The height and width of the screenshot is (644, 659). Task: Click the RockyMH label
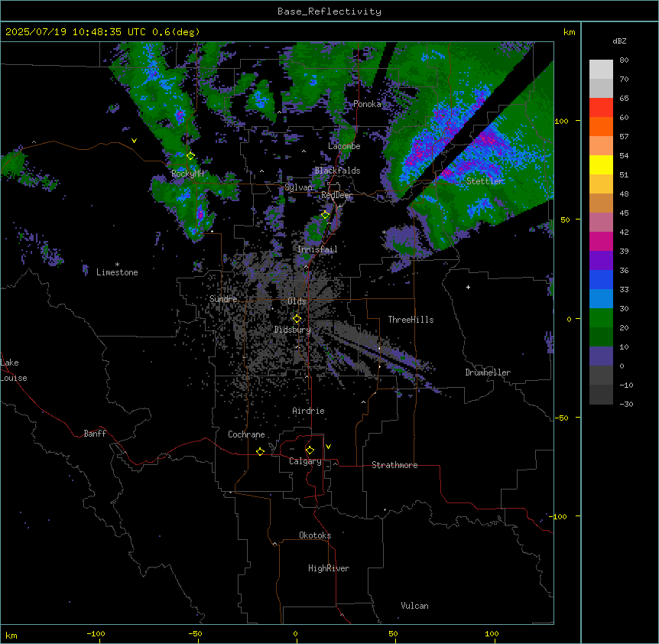tap(187, 174)
